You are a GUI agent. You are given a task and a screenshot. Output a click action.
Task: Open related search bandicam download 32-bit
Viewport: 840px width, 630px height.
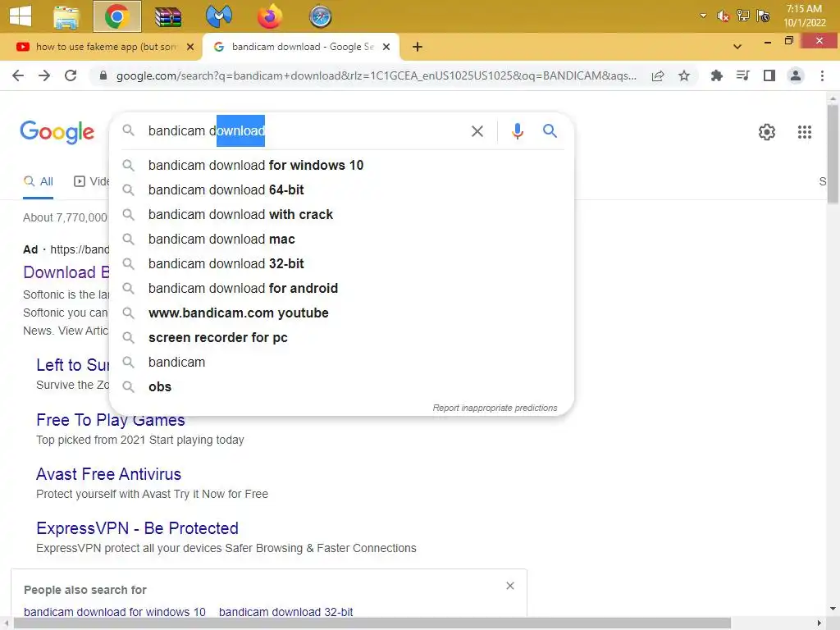pyautogui.click(x=285, y=612)
